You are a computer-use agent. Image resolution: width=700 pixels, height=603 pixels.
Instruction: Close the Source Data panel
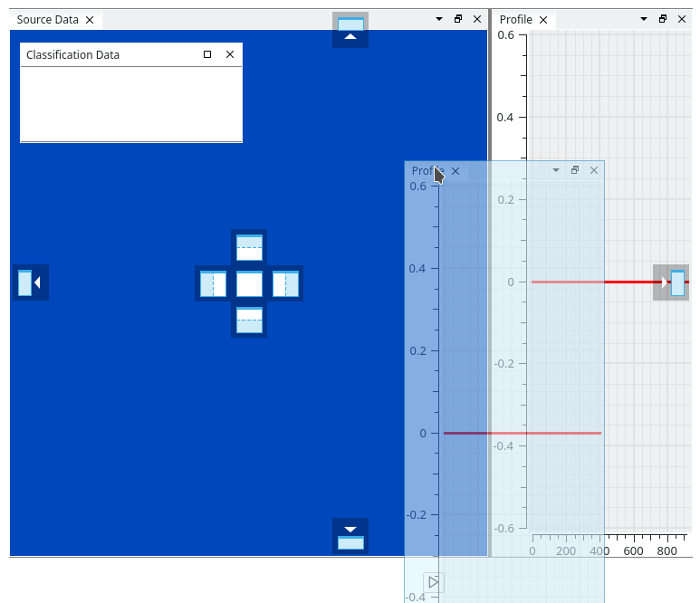point(477,19)
